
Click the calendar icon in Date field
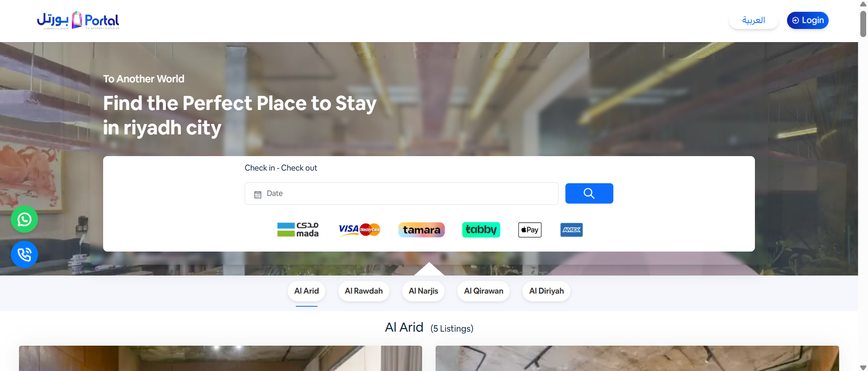258,195
